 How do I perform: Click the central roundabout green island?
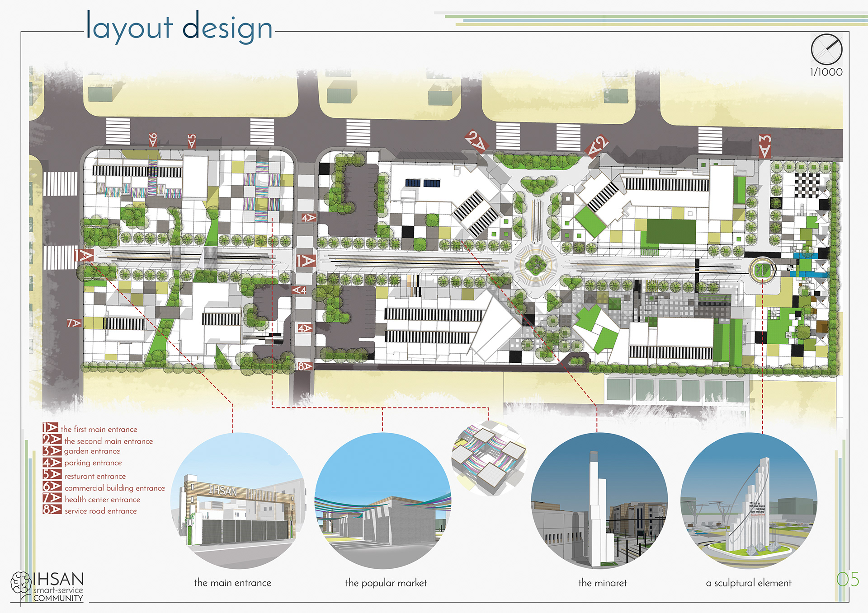pos(536,265)
